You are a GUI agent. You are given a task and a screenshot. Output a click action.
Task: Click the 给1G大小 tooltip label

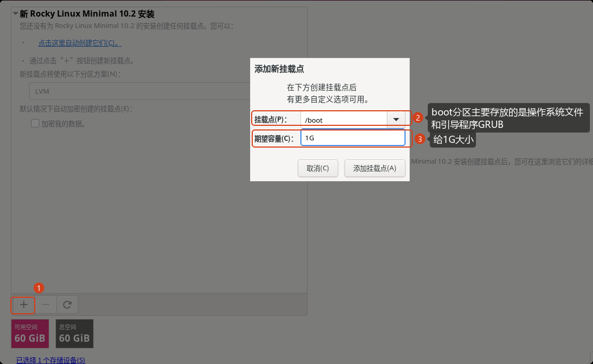(x=453, y=139)
